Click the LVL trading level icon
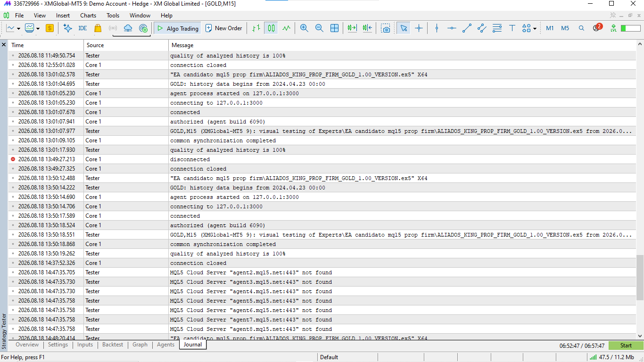The width and height of the screenshot is (644, 362). (613, 28)
